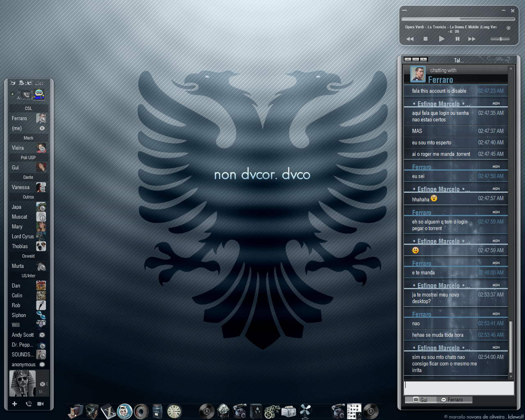Select contact Murta in the list
Screen dimensions: 525x420
coord(28,266)
